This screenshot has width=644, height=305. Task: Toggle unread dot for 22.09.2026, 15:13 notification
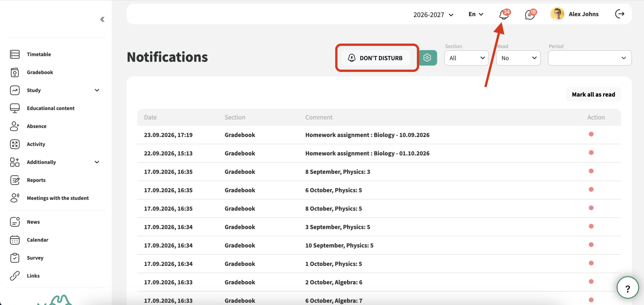[x=591, y=152]
